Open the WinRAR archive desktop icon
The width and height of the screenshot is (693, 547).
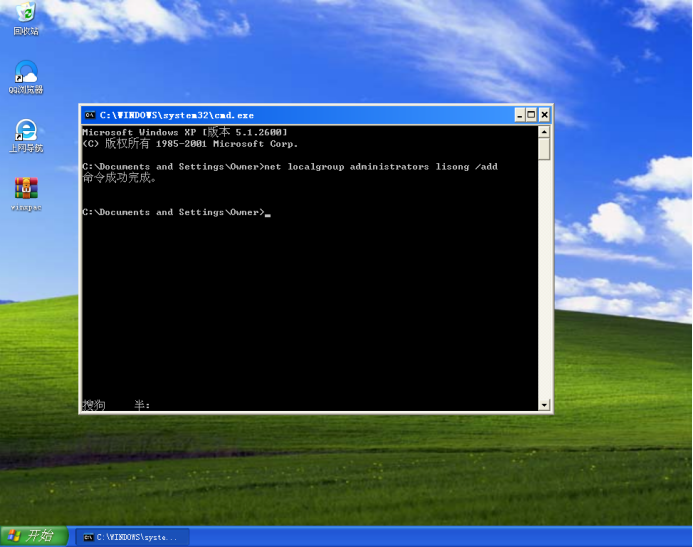[x=26, y=194]
